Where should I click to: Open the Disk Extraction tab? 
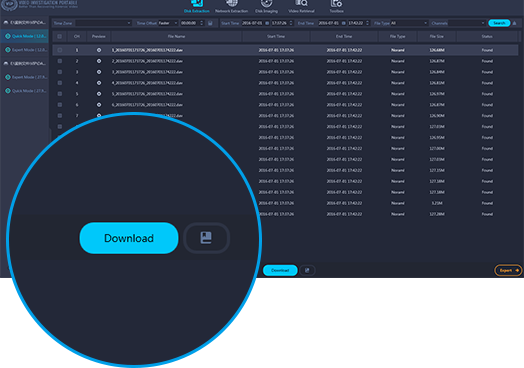coord(196,7)
